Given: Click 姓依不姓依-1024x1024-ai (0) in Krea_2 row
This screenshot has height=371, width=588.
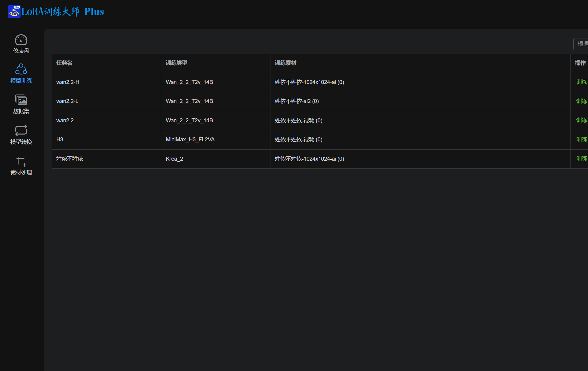Looking at the screenshot, I should [309, 159].
